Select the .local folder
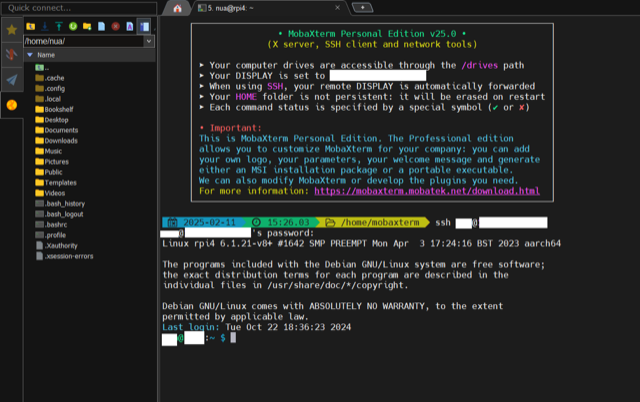Viewport: 640px width, 402px height. [48, 99]
